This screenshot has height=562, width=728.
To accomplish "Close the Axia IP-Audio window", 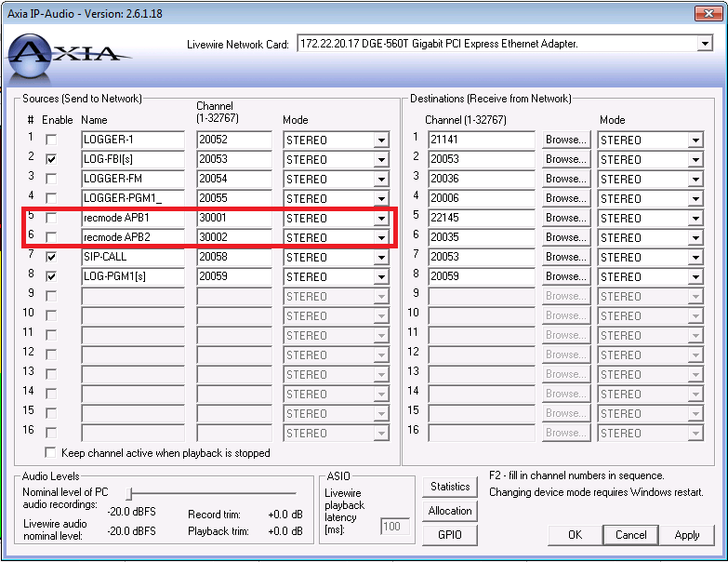I will (708, 13).
